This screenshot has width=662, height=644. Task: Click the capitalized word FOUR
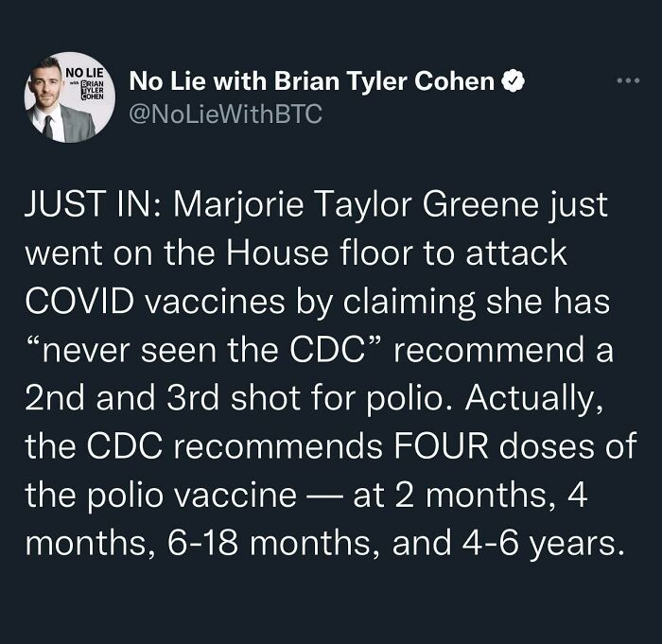(441, 446)
